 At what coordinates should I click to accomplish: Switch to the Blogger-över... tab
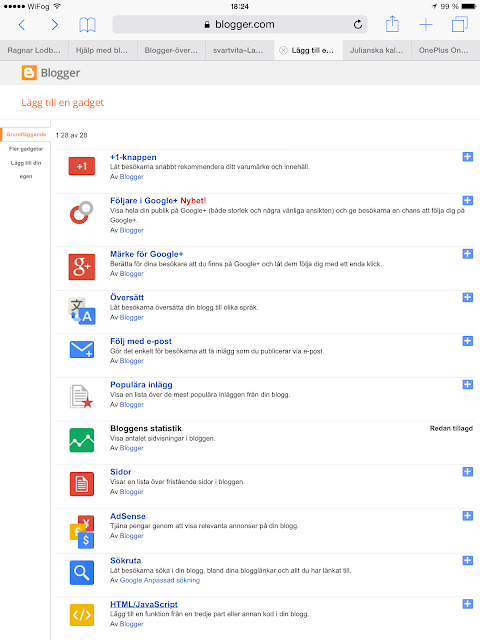point(171,50)
